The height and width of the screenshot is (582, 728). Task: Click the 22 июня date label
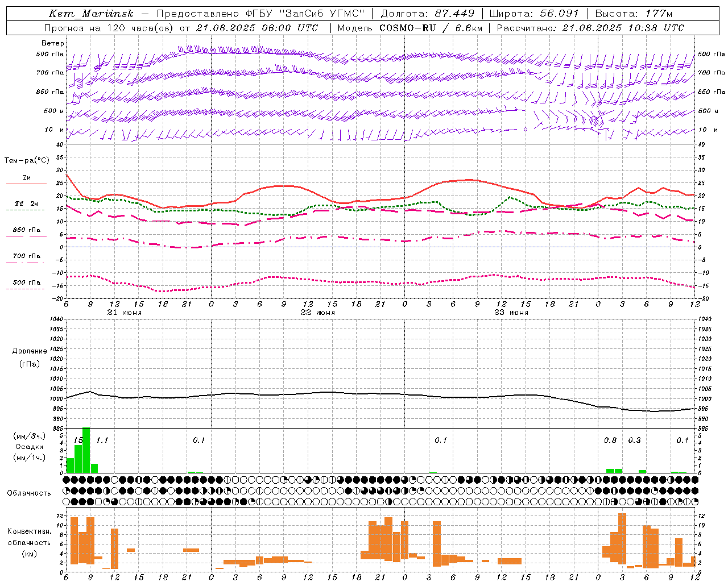pos(318,313)
